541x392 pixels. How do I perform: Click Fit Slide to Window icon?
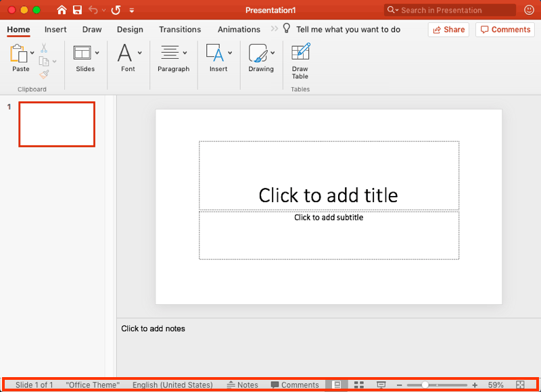(x=520, y=385)
